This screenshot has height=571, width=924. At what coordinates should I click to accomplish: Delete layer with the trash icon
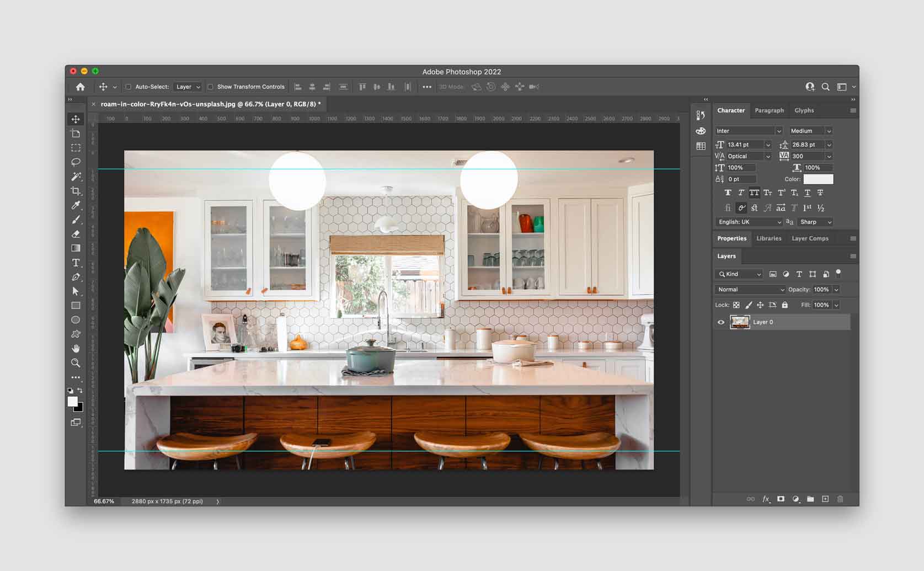(x=840, y=499)
